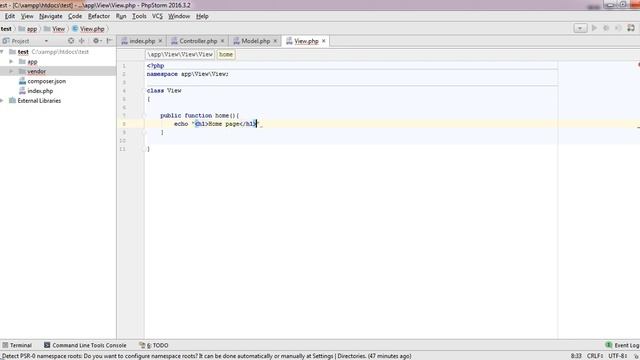640x360 pixels.
Task: Open the Project panel gear settings
Action: (97, 41)
